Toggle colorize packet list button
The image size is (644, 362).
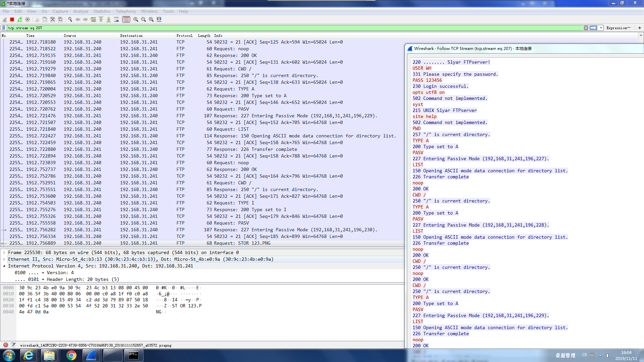[126, 19]
